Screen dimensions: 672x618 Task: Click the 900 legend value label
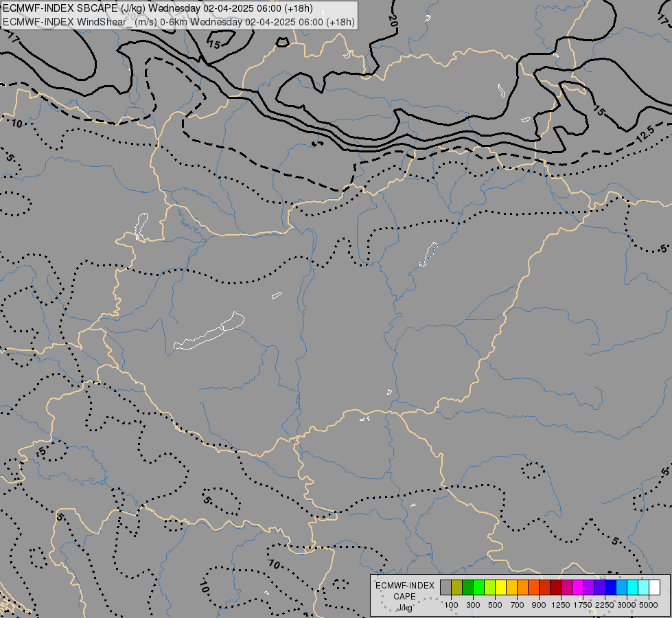coord(539,605)
